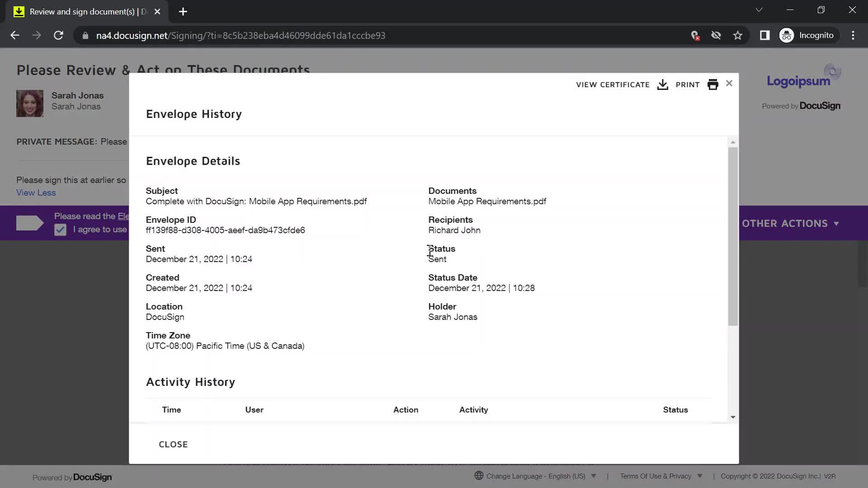Click the Status column header in Activity History

point(675,410)
